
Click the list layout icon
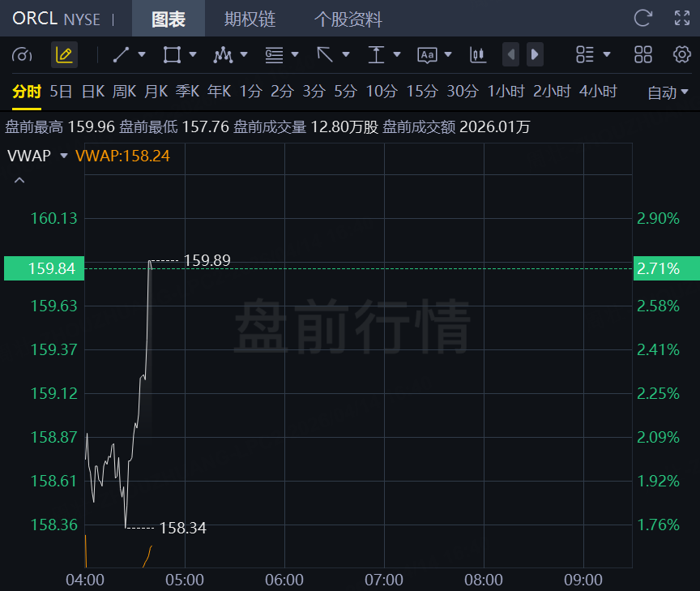click(x=585, y=54)
